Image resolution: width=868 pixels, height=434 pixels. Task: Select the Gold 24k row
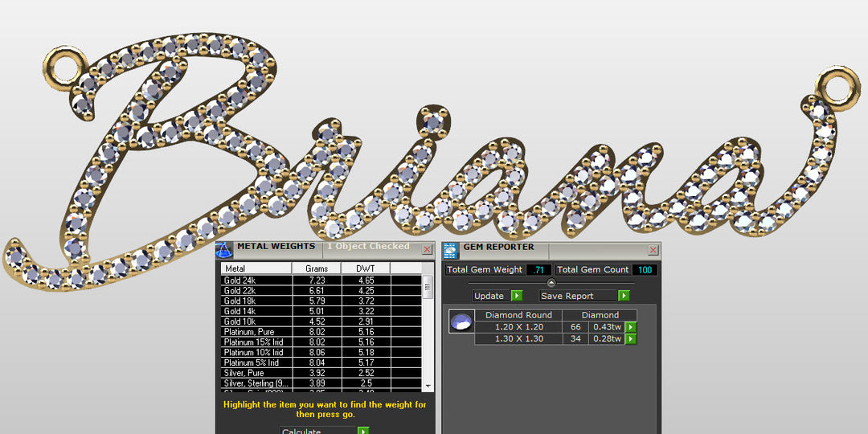point(321,280)
